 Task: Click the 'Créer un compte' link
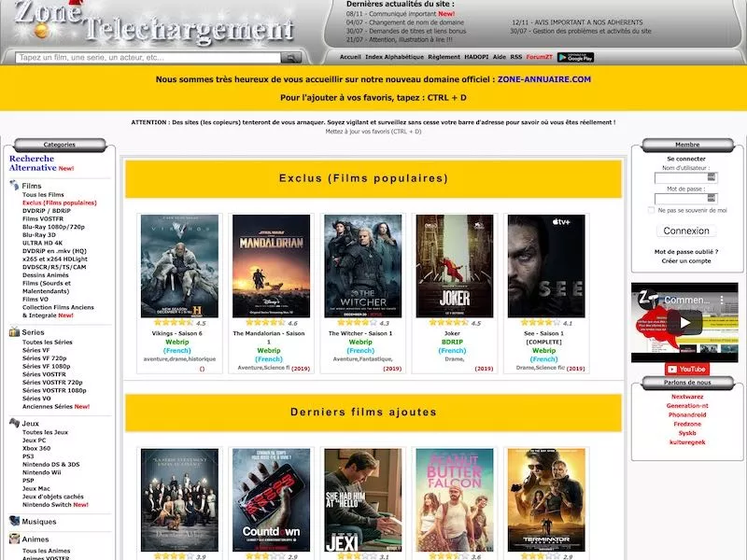[686, 261]
